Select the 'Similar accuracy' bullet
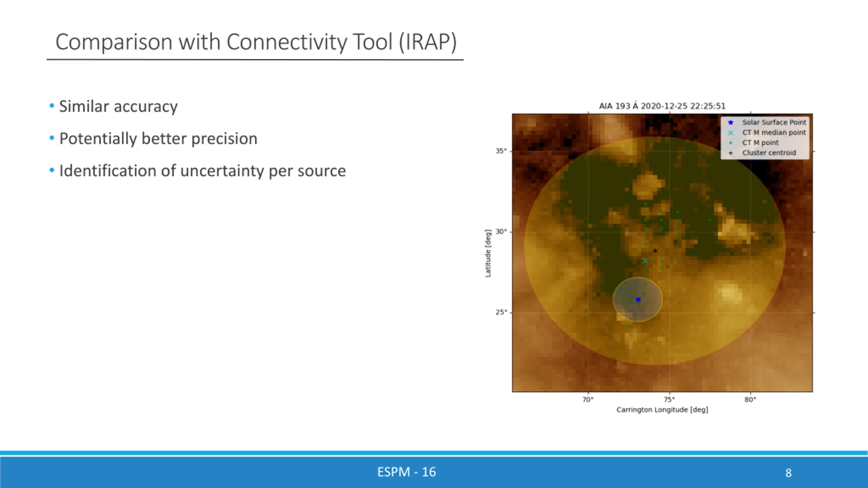The height and width of the screenshot is (488, 868). 118,106
